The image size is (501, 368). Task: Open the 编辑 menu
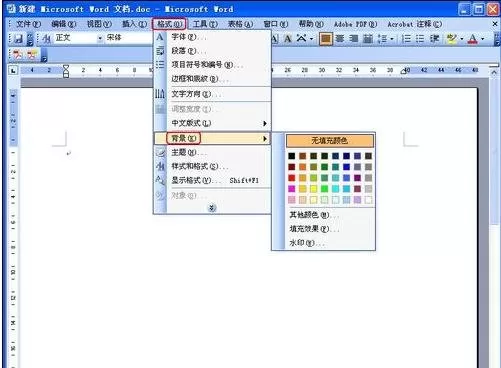tap(63, 24)
